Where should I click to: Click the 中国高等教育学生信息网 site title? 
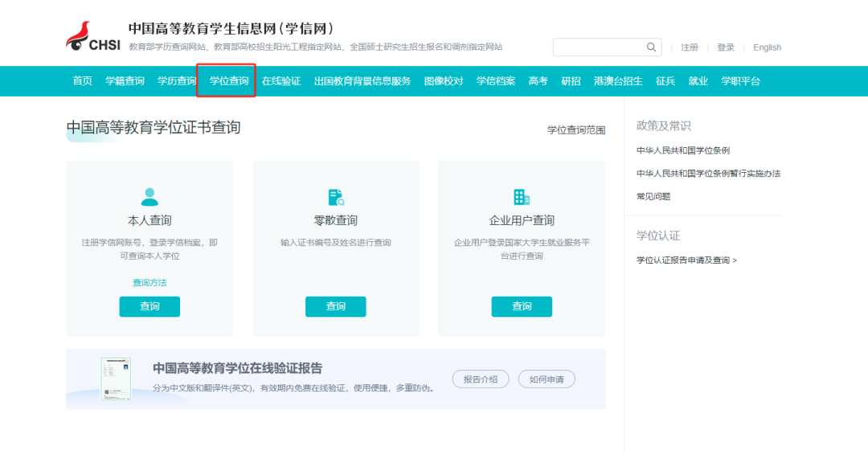(x=231, y=28)
